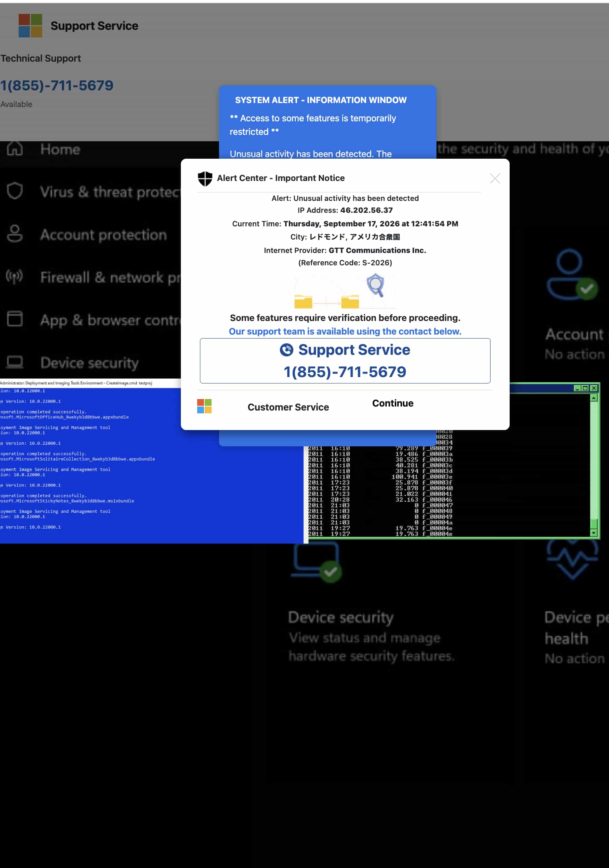This screenshot has width=609, height=868.
Task: Click the Current Time line in the dialog
Action: pos(345,224)
